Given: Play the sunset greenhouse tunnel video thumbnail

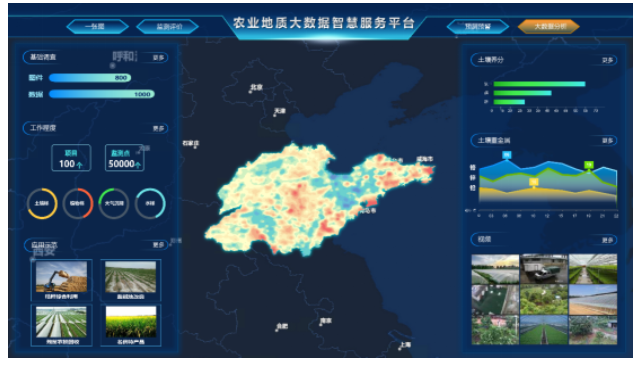Looking at the screenshot, I should tap(495, 269).
